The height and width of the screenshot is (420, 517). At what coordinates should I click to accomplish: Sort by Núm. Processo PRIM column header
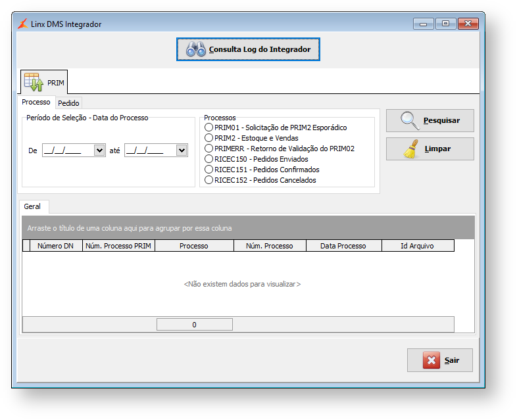[118, 246]
